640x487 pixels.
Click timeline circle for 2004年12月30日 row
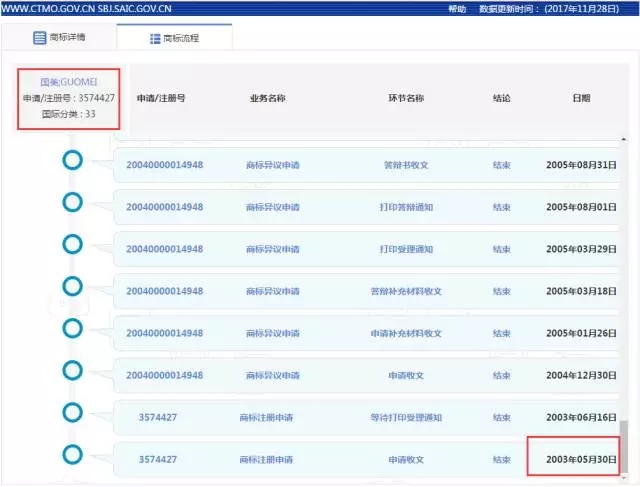click(72, 371)
